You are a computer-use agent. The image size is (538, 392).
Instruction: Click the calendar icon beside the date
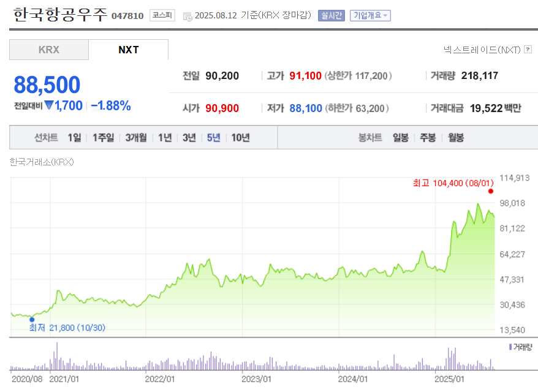coord(188,16)
